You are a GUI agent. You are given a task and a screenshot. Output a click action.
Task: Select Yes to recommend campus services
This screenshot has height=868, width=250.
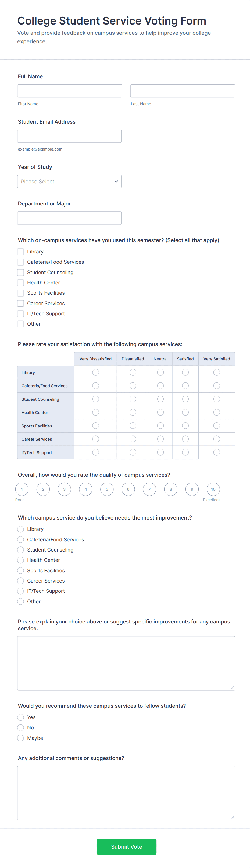coord(20,717)
